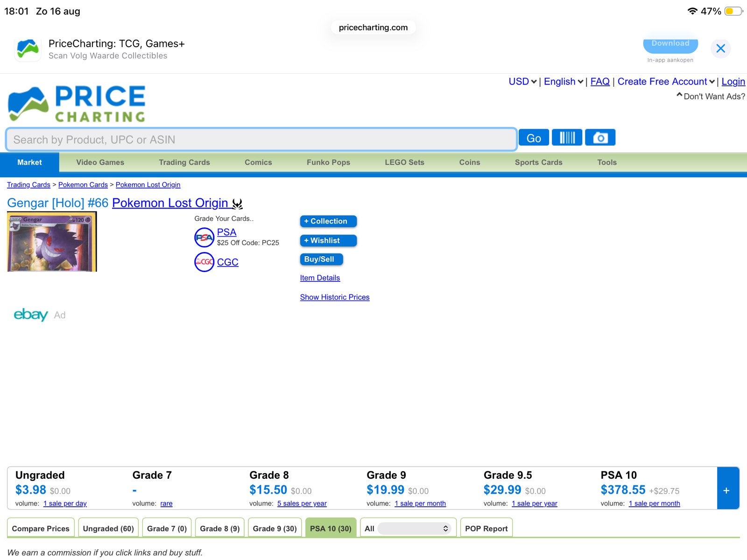
Task: Follow the FAQ link
Action: point(600,82)
